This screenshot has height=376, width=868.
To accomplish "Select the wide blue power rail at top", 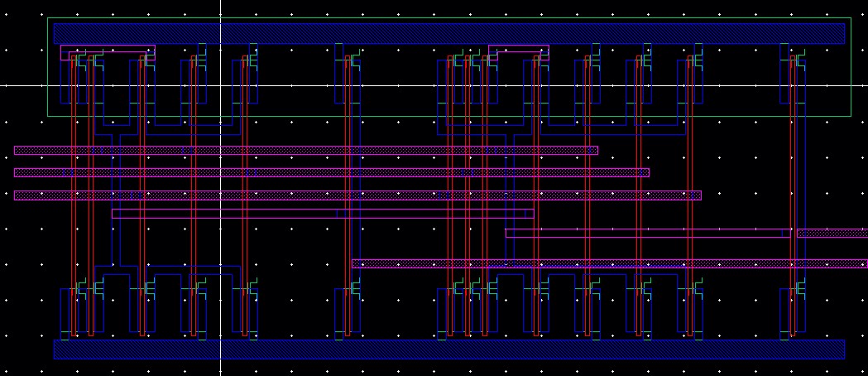I will 448,33.
